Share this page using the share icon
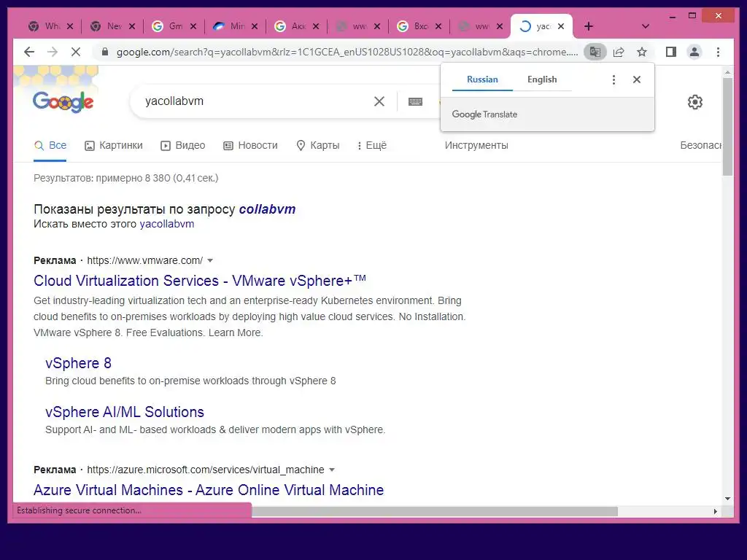Viewport: 747px width, 560px height. pos(619,52)
